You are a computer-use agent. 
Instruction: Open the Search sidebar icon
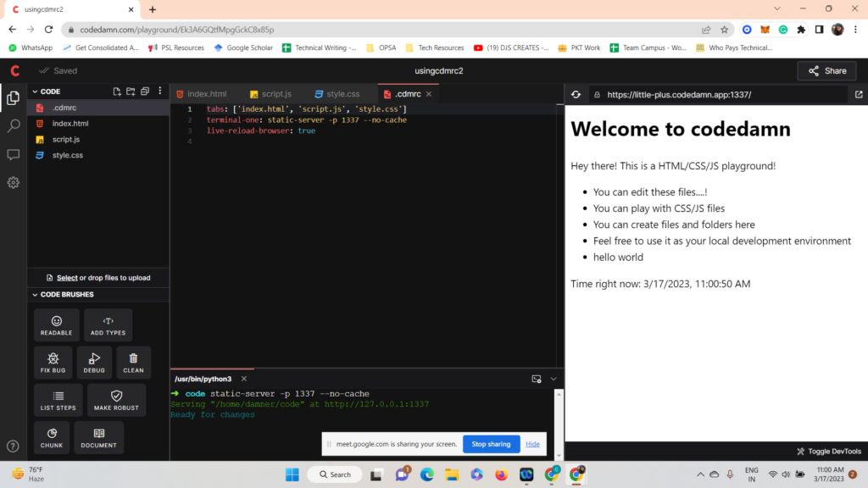(x=14, y=126)
